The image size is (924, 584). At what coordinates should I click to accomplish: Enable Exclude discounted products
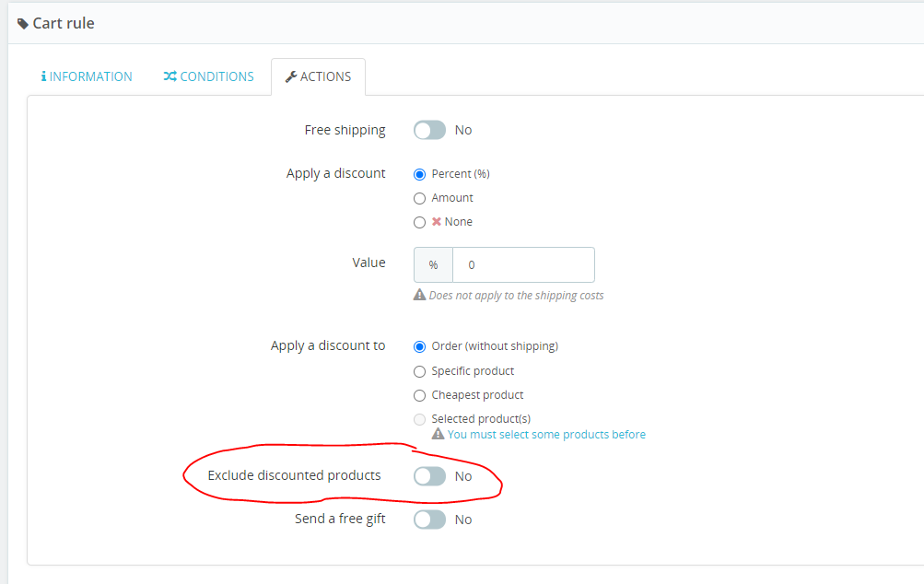tap(429, 475)
